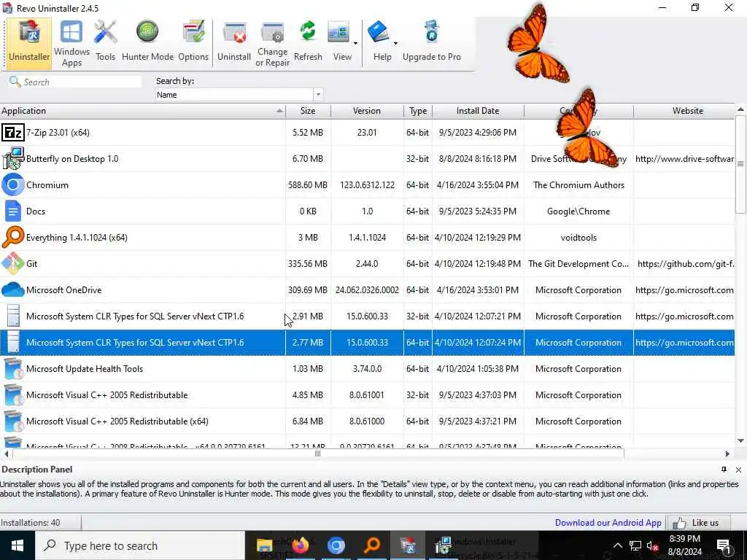This screenshot has height=560, width=747.
Task: Click the list scroll down arrow
Action: click(740, 440)
